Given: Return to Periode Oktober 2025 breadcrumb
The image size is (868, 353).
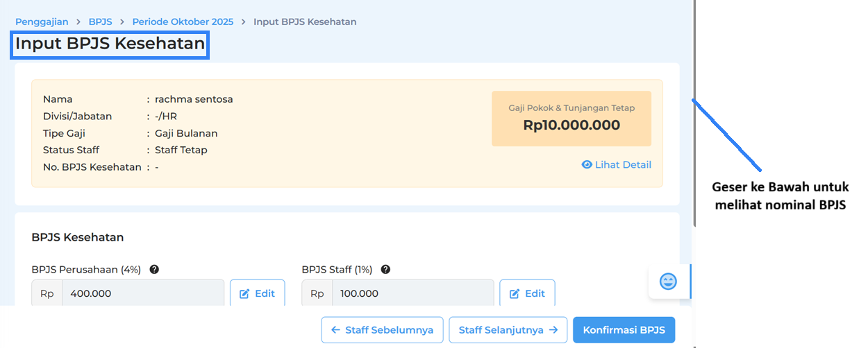Looking at the screenshot, I should click(183, 21).
